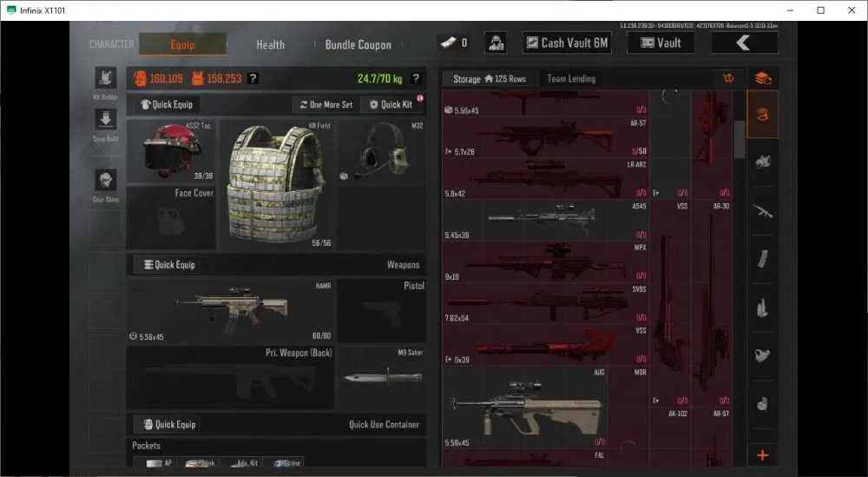Click the CHARACTER heading

click(x=112, y=44)
